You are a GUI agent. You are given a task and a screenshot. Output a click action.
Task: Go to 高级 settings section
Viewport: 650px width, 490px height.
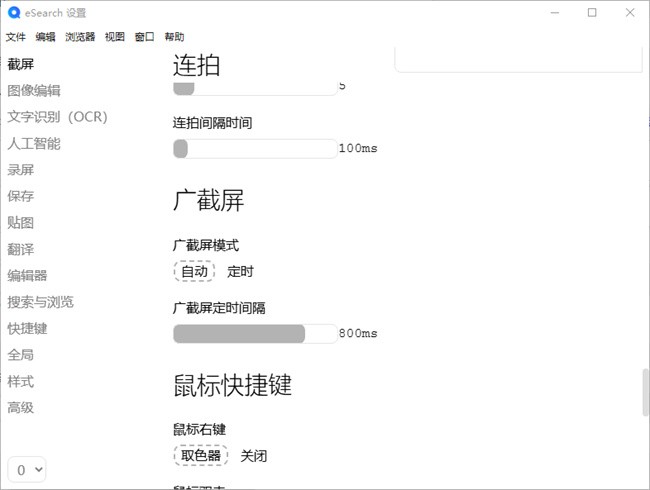tap(21, 407)
